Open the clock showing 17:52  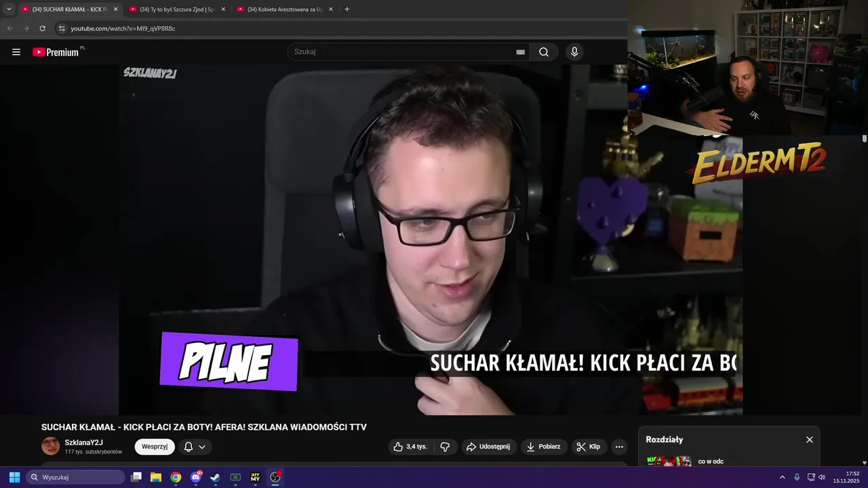click(846, 477)
